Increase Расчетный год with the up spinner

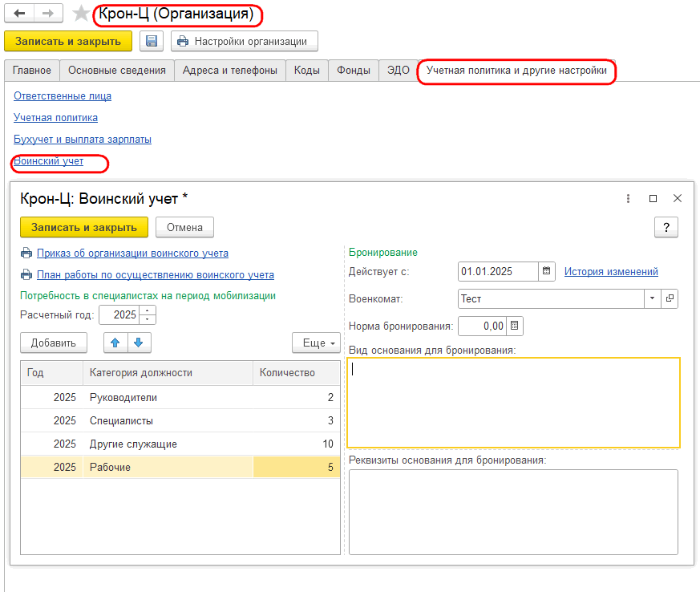coord(148,310)
